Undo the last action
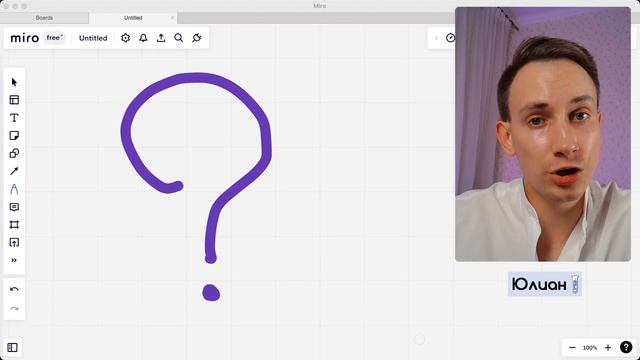Screen dimensions: 640x360 click(x=14, y=289)
